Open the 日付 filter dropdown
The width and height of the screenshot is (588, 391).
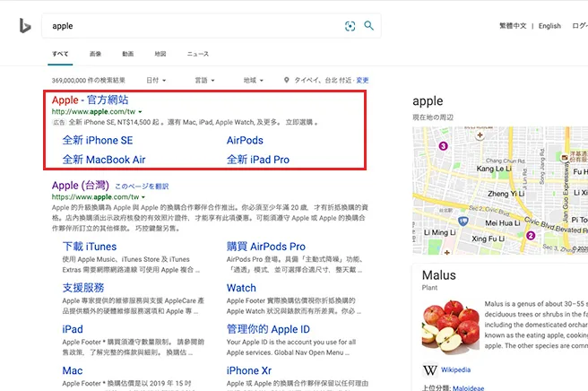tap(156, 81)
